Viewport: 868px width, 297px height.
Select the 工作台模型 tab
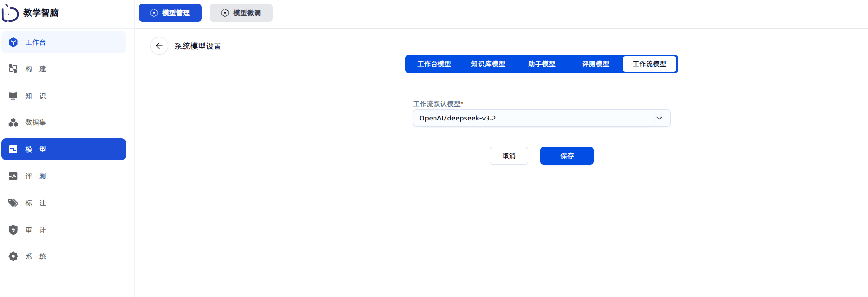point(434,64)
